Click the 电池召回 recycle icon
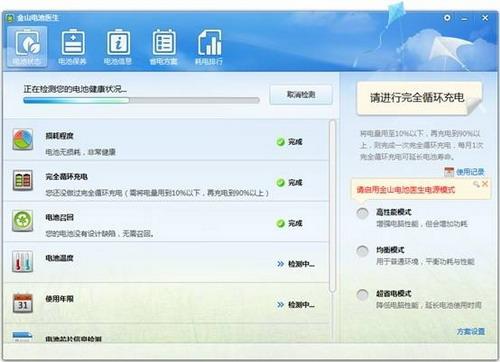500x362 pixels. tap(23, 221)
